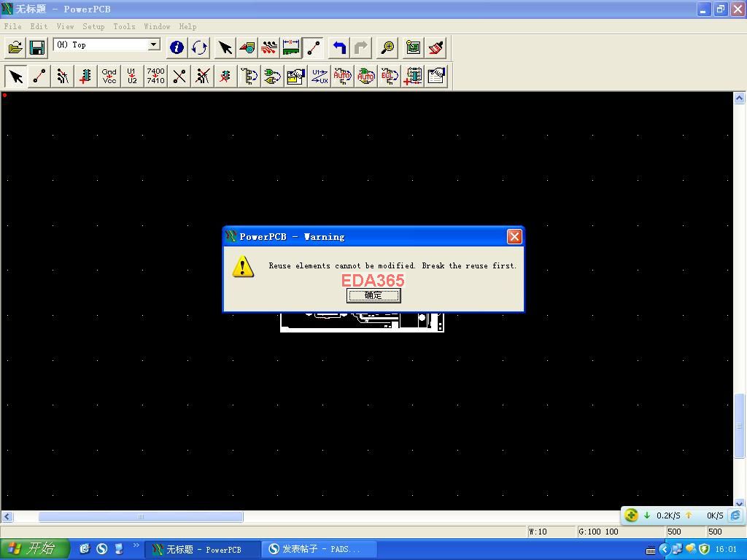Choose the ECO select arrow tool
The image size is (747, 560).
[16, 76]
